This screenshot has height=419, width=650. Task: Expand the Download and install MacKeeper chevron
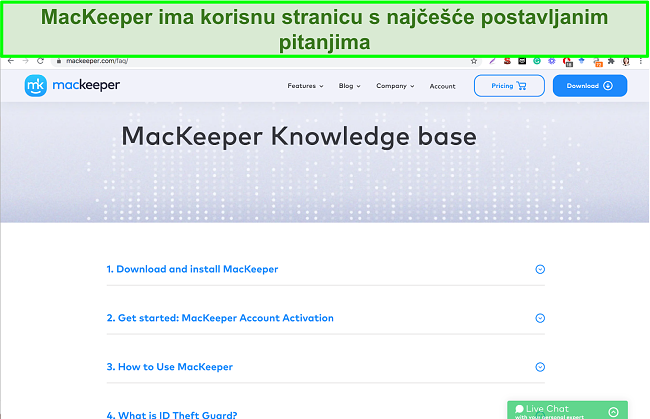click(540, 269)
